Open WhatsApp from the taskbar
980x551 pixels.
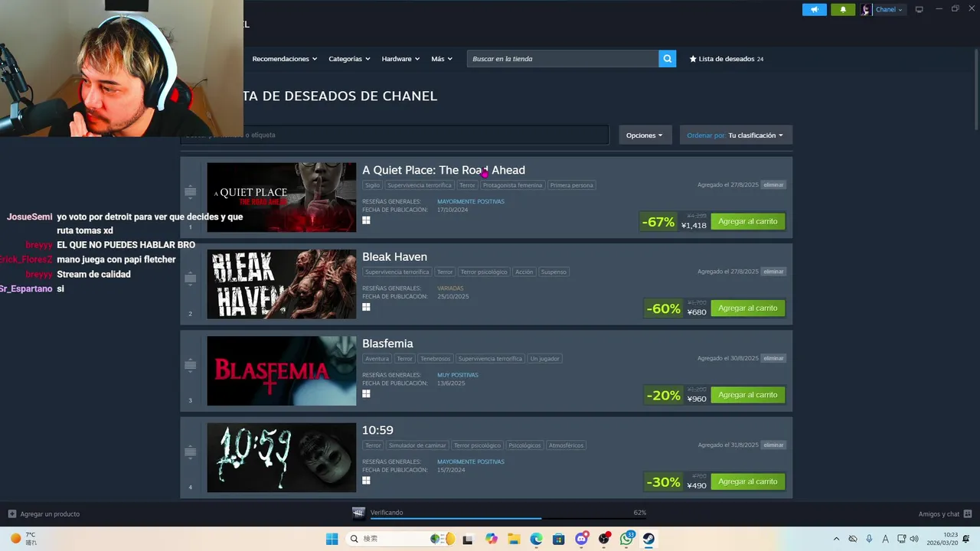627,539
